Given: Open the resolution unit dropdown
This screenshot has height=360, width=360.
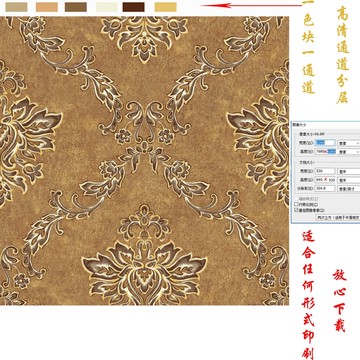Looking at the screenshot, I should pyautogui.click(x=349, y=188).
